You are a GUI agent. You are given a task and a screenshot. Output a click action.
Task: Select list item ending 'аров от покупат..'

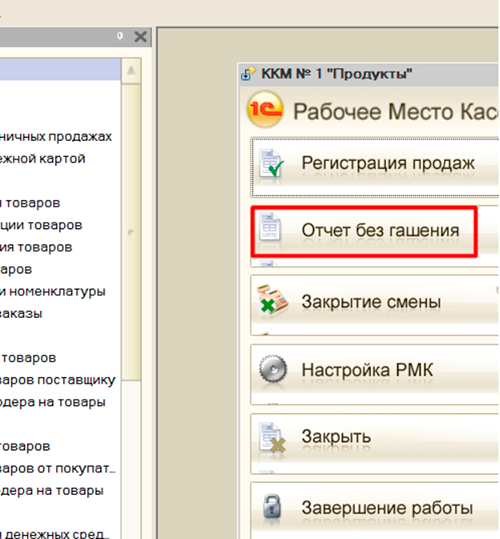coord(58,469)
